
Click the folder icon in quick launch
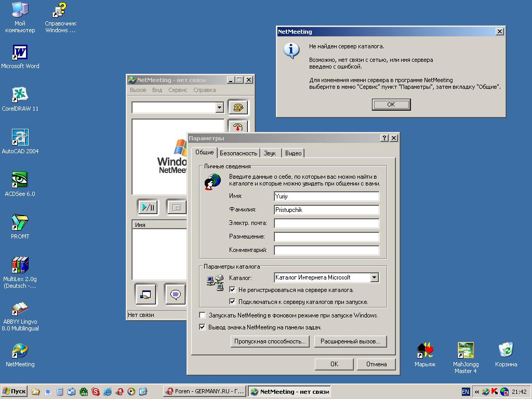pyautogui.click(x=36, y=392)
